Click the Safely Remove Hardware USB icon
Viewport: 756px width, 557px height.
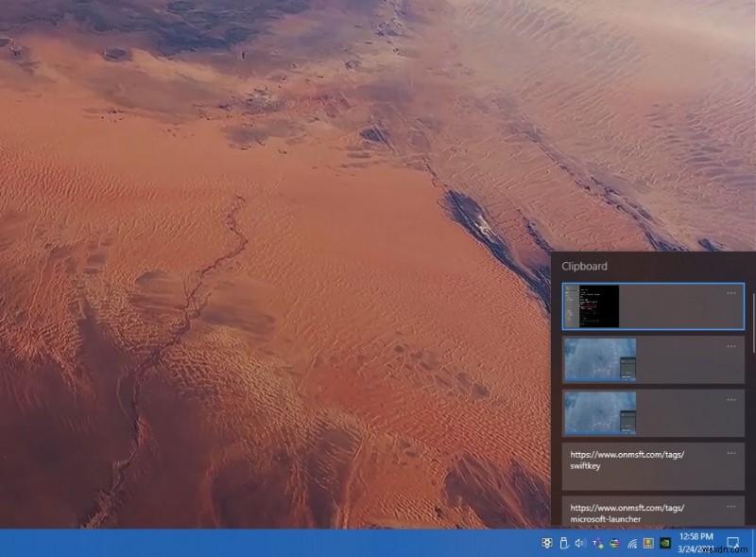[x=563, y=542]
